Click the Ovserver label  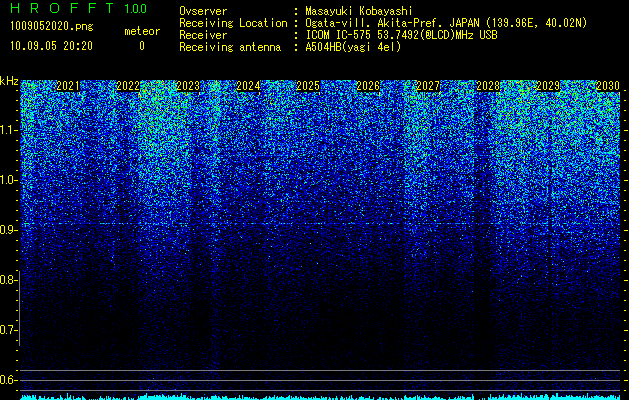(203, 11)
